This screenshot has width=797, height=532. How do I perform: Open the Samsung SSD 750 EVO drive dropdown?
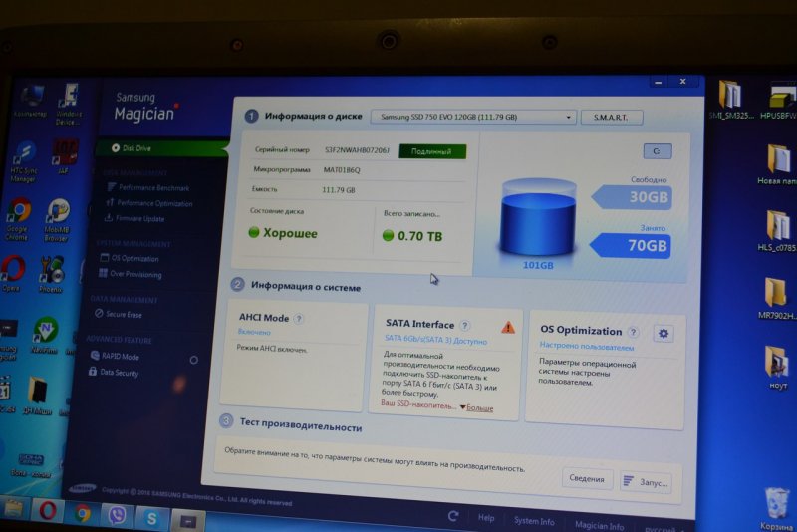(x=473, y=117)
